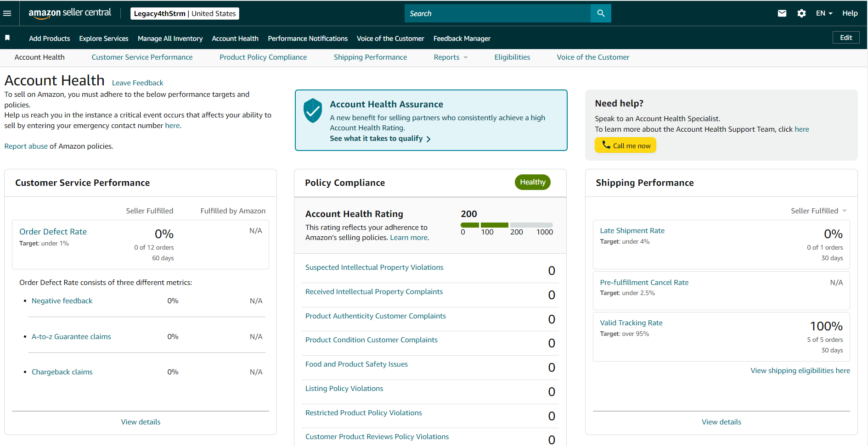Click into the Search field
This screenshot has width=868, height=446.
tap(497, 13)
